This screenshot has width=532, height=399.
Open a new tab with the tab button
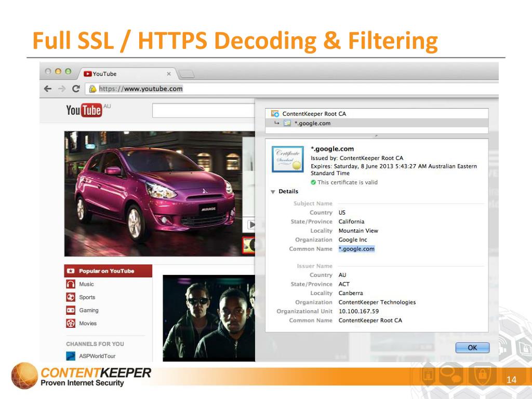click(186, 74)
